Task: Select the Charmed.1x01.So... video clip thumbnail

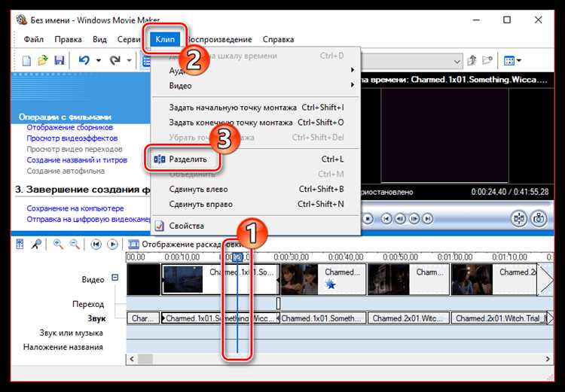Action: pos(183,279)
